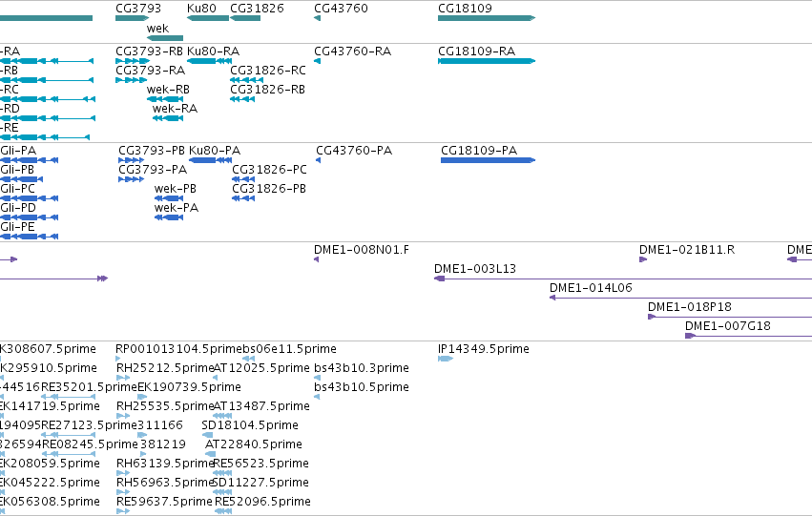Click the SD11227.5prime EST label
This screenshot has width=812, height=516.
tap(261, 484)
